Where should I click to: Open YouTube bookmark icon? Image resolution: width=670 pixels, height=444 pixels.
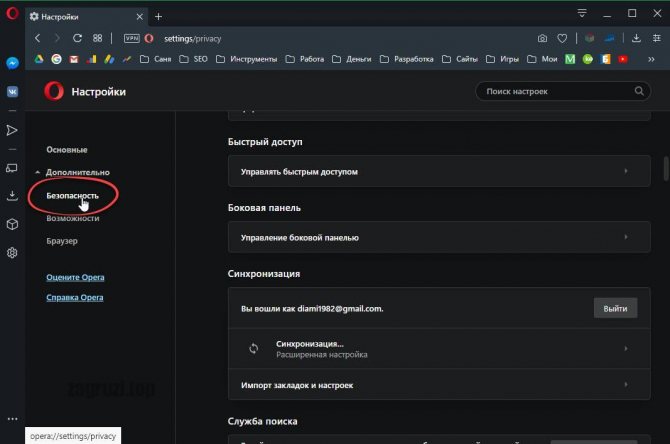click(623, 59)
